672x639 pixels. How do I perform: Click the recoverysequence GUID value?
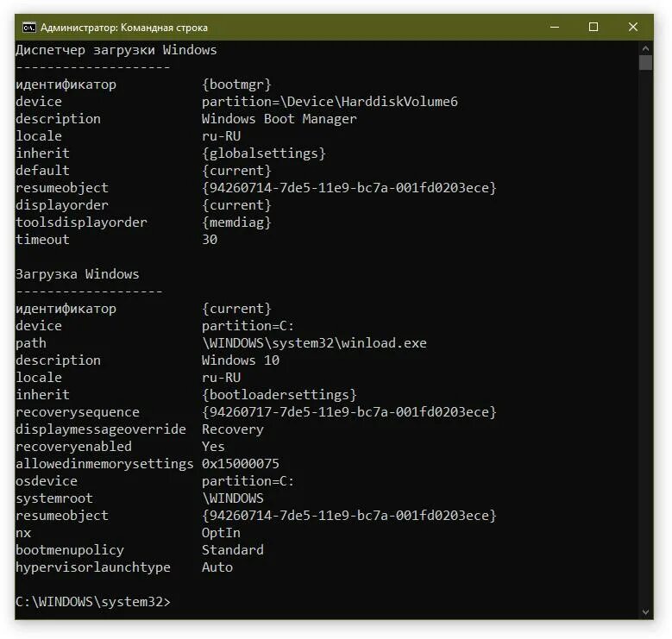(x=349, y=412)
